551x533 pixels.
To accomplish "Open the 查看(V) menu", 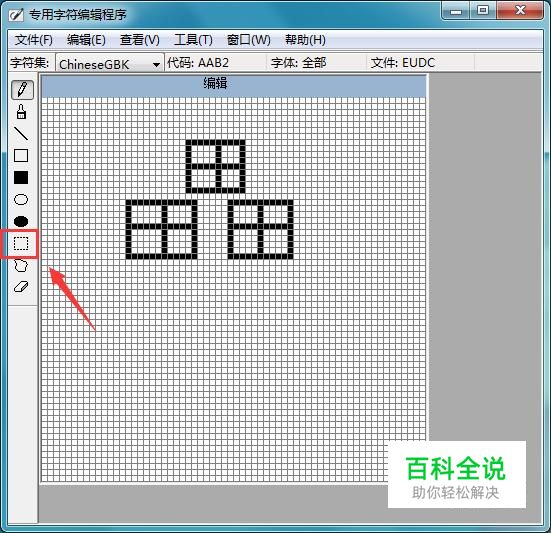I will pos(140,40).
